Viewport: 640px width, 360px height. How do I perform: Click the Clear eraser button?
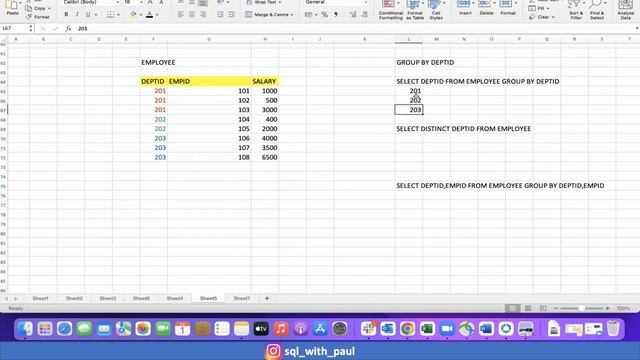pyautogui.click(x=542, y=17)
